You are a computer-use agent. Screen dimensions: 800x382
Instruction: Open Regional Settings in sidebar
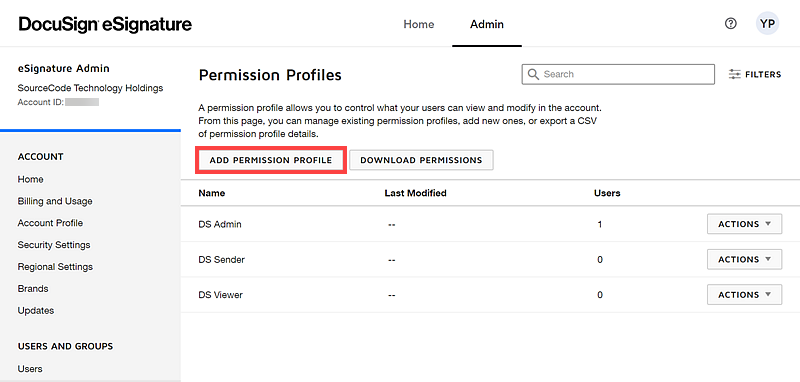[55, 267]
